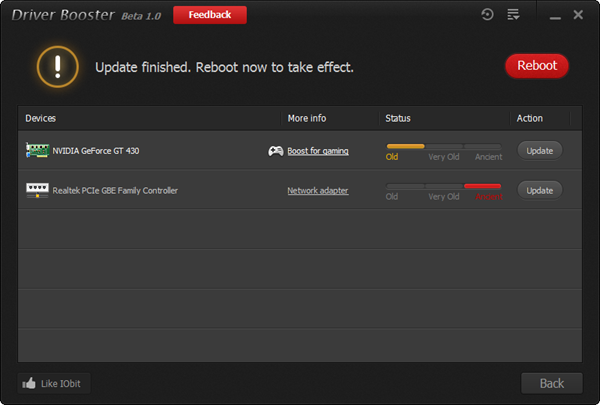
Task: Click the gamepad icon beside Boost for gaming
Action: click(x=275, y=151)
